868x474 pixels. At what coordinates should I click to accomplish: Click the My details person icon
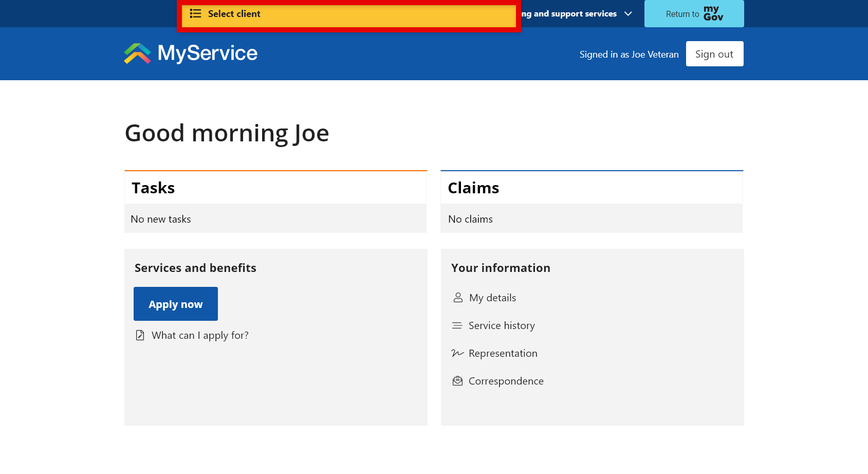coord(457,297)
